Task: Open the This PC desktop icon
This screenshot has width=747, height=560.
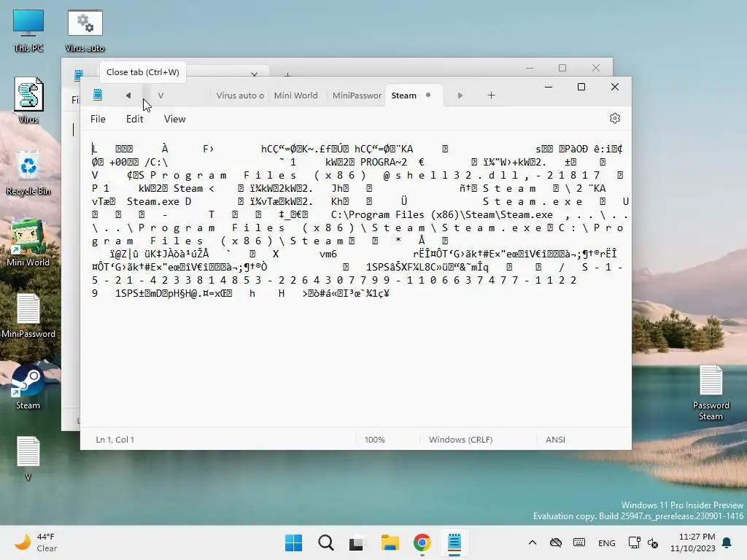Action: (x=28, y=31)
